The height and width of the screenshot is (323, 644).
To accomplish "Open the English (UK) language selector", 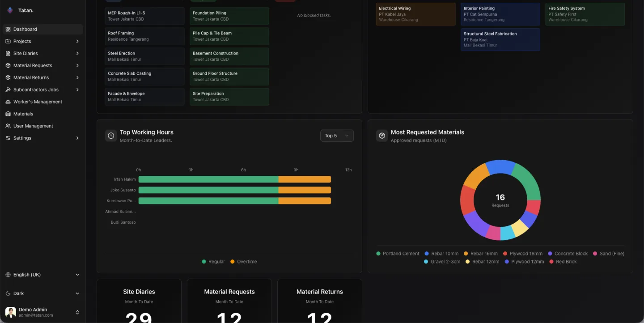I will click(42, 275).
